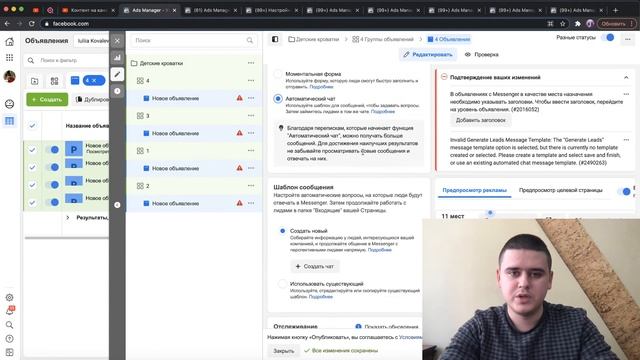Click warning icon on ad under group 4
The image size is (640, 360).
[240, 98]
